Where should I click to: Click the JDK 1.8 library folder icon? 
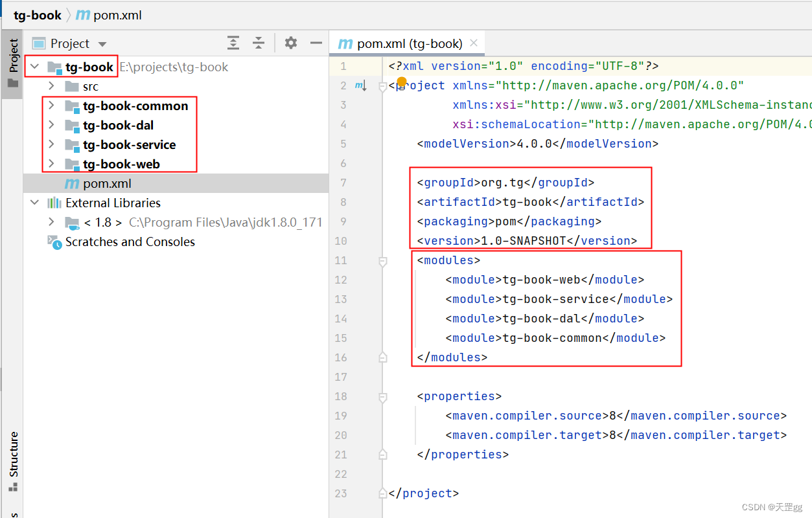pos(72,223)
